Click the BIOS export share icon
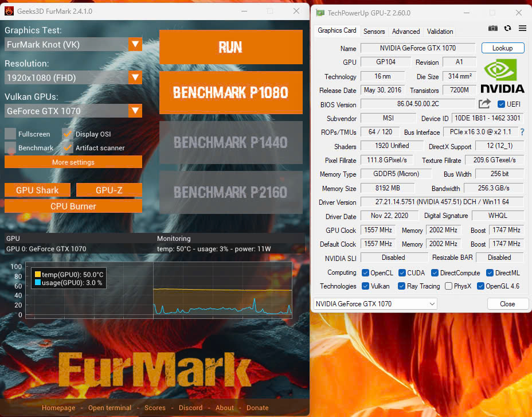The image size is (532, 417). coord(485,104)
